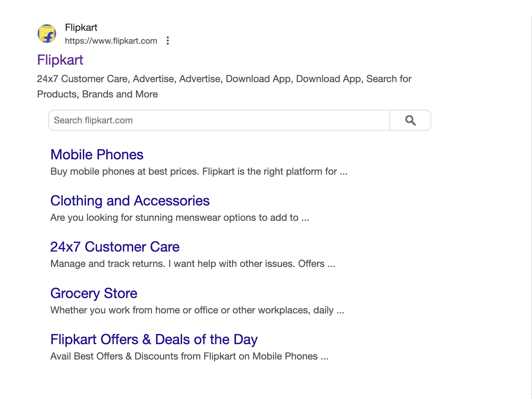
Task: Click the 'stunning menswear options' description text
Action: (x=179, y=218)
